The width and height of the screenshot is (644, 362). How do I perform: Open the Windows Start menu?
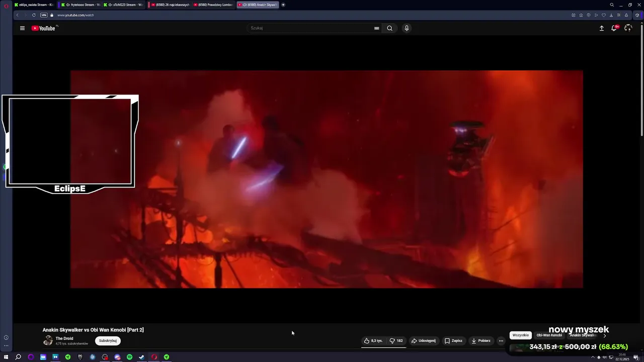(x=6, y=357)
